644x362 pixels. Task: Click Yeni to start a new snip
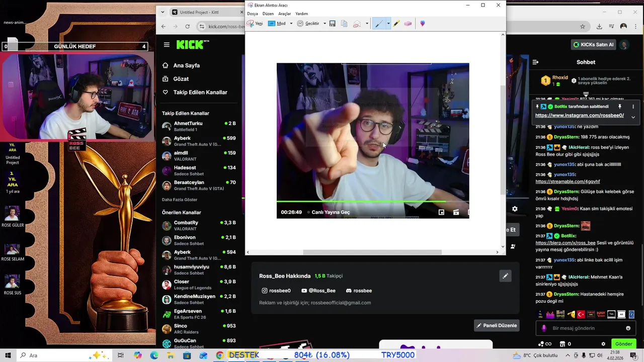[x=255, y=24]
